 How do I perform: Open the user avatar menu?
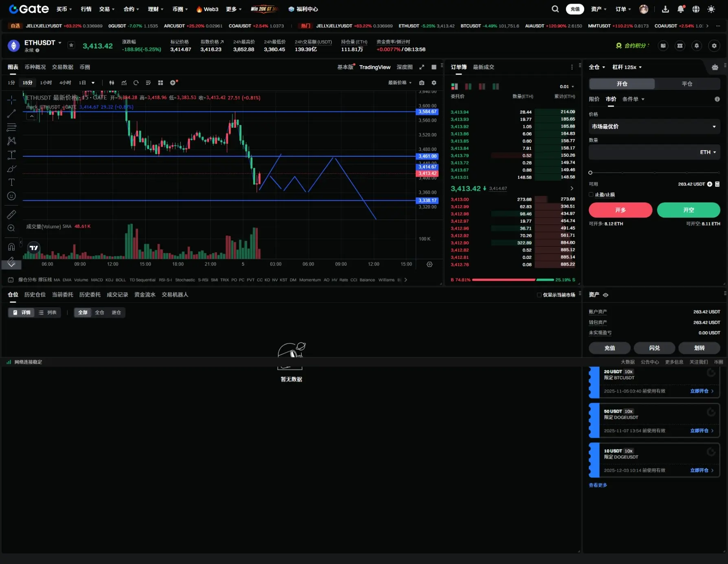click(644, 9)
